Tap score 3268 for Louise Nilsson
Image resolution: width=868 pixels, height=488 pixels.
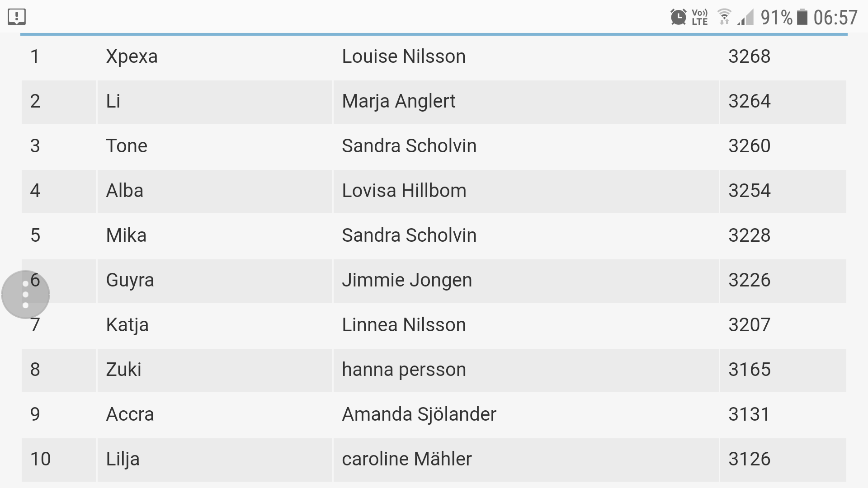pos(749,56)
